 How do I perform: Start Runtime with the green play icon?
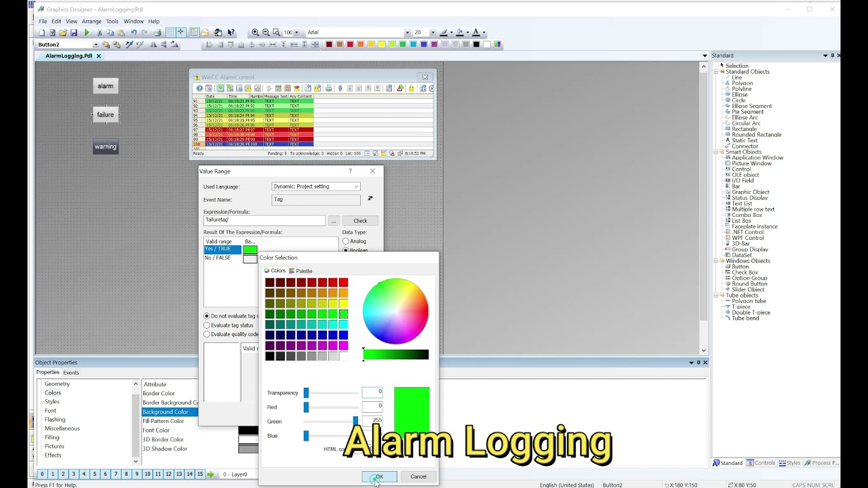point(86,33)
